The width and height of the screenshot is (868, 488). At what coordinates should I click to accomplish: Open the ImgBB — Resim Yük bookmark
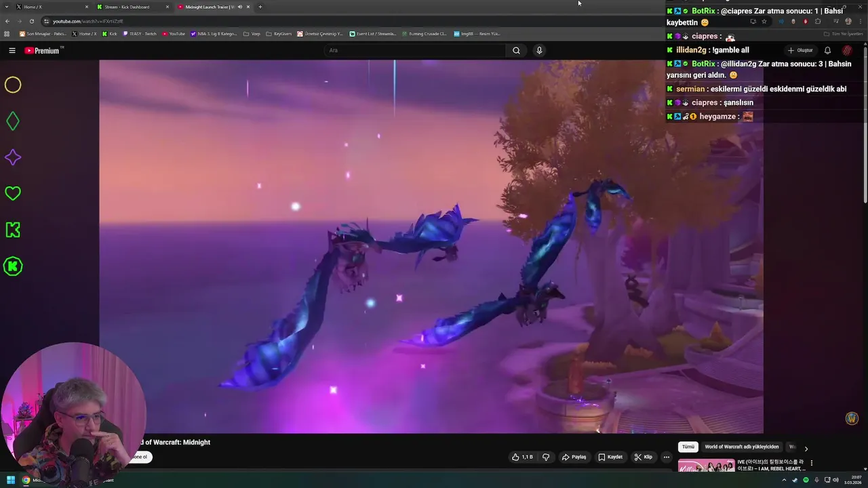(477, 33)
